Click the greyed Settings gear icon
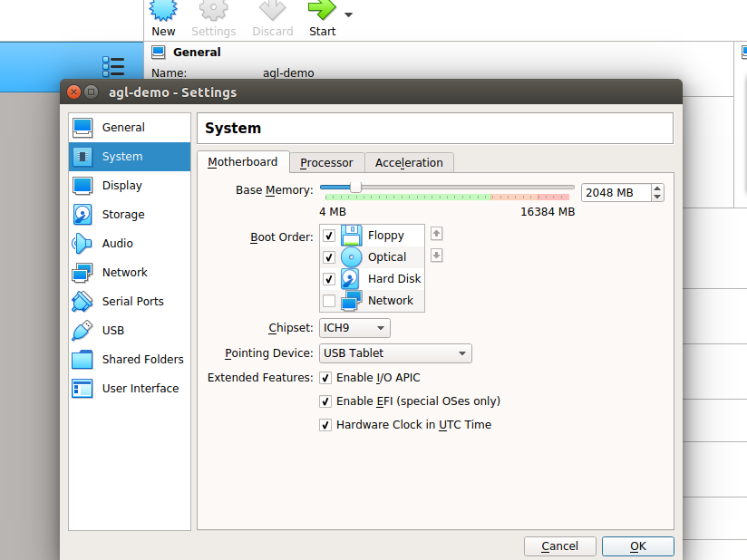The width and height of the screenshot is (747, 560). (213, 10)
